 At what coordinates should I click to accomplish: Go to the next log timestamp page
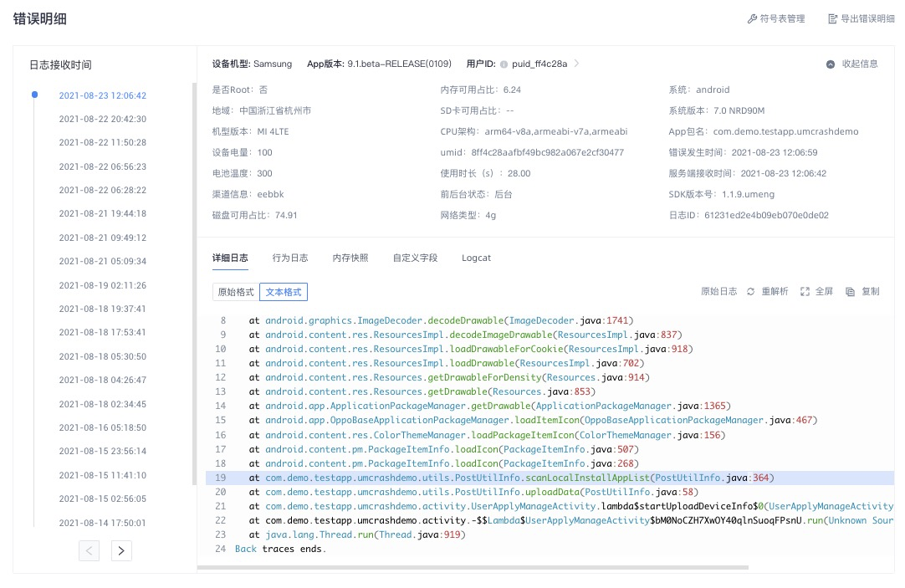click(x=121, y=550)
